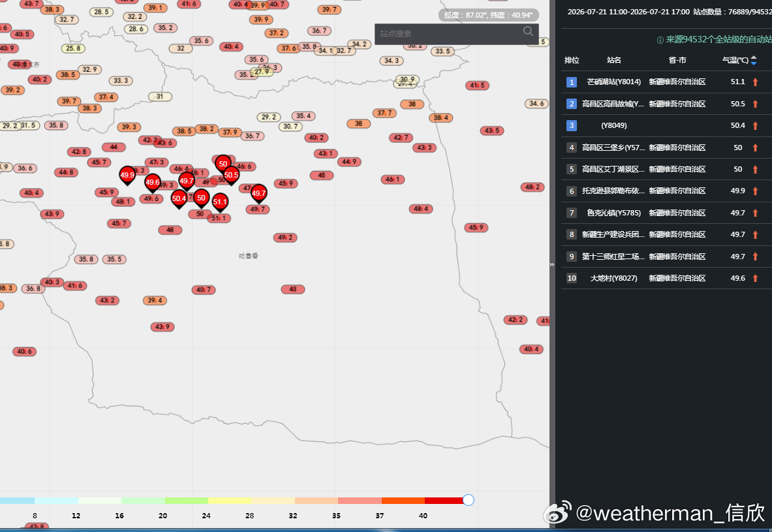
Task: Click the 41.5 temperature label on map
Action: [x=477, y=86]
